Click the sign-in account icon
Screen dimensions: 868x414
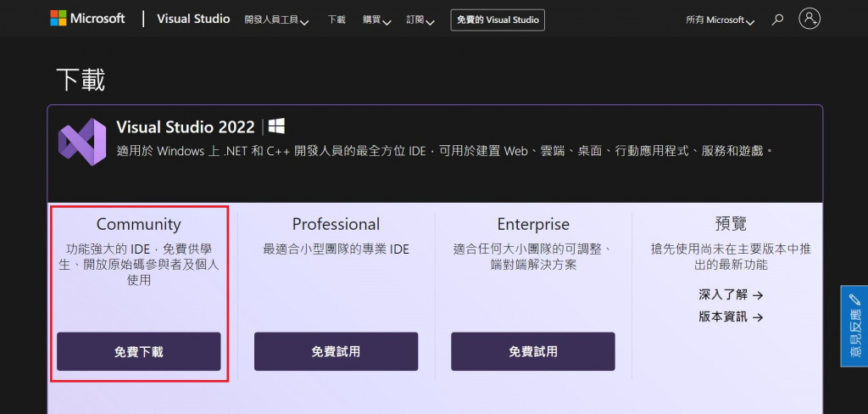(810, 19)
